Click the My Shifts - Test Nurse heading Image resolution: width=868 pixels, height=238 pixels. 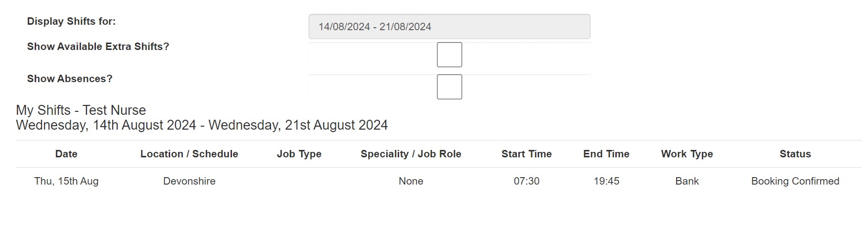(x=81, y=110)
